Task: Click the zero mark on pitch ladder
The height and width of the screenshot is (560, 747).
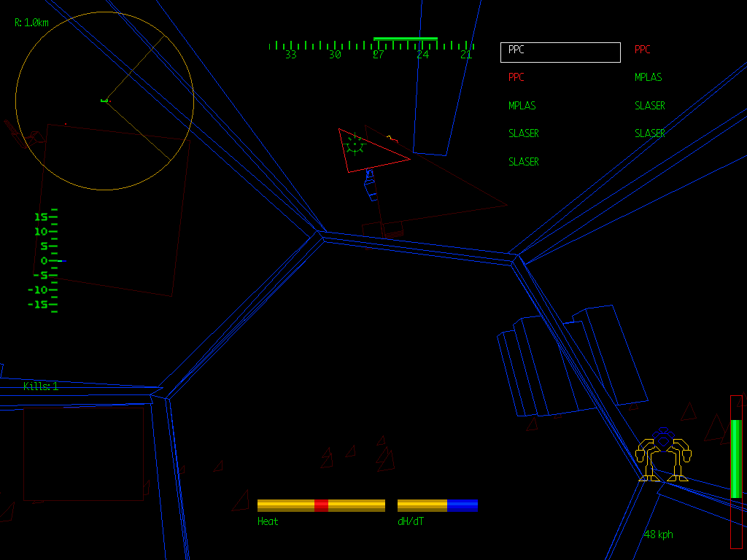Action: 45,260
